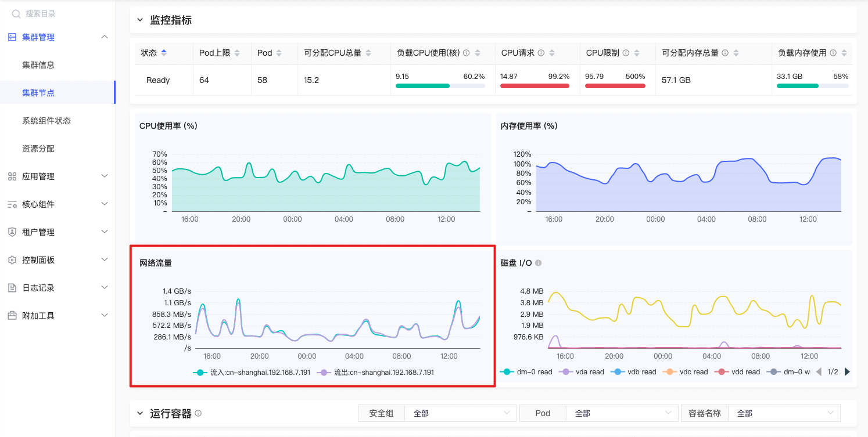
Task: Sort by 负载内存使用 column
Action: pyautogui.click(x=844, y=53)
